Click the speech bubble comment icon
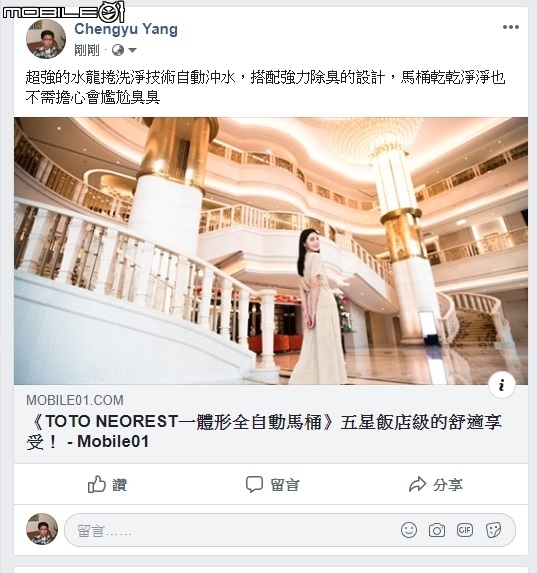Viewport: 537px width, 573px height. [254, 484]
